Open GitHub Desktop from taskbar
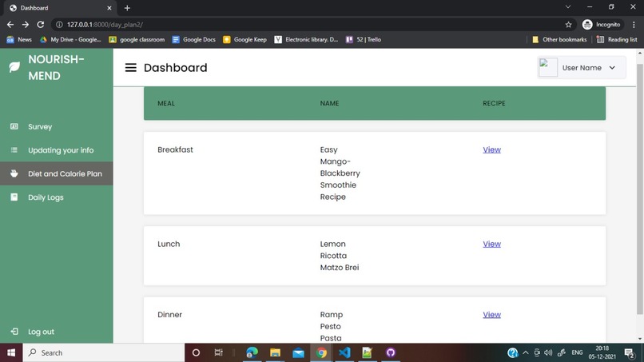Screen dimensions: 644x362 pos(390,352)
